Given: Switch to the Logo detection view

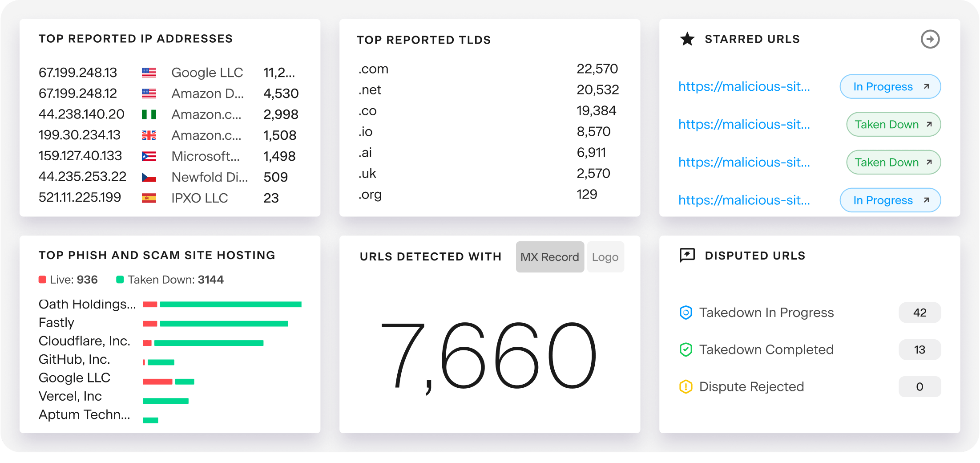Looking at the screenshot, I should (605, 257).
